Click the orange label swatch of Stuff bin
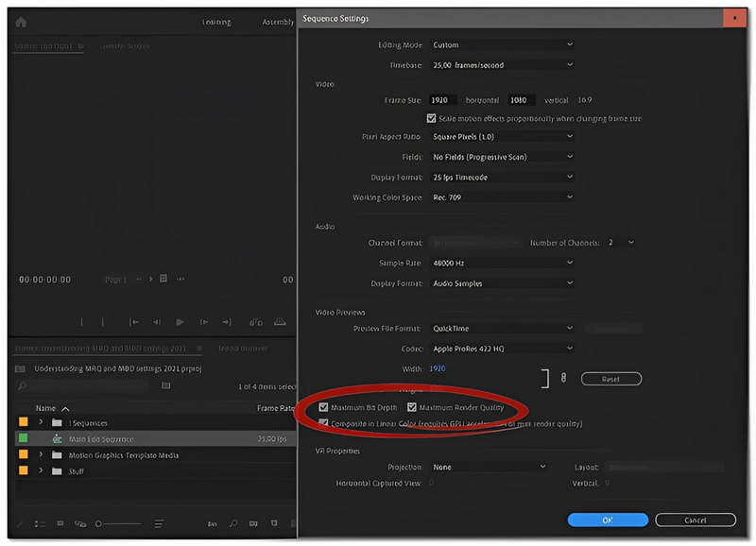Screen dimensions: 756x546 click(x=23, y=470)
